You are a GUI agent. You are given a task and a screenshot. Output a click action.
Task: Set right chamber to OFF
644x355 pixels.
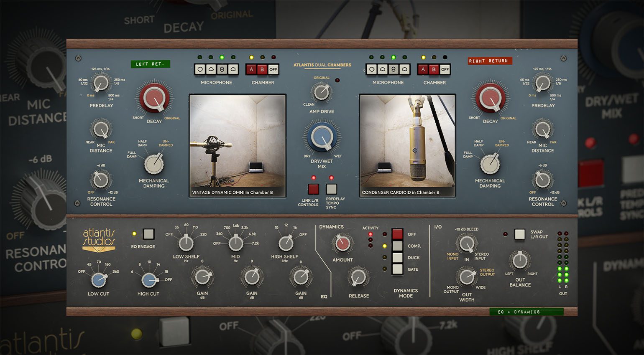pyautogui.click(x=445, y=69)
